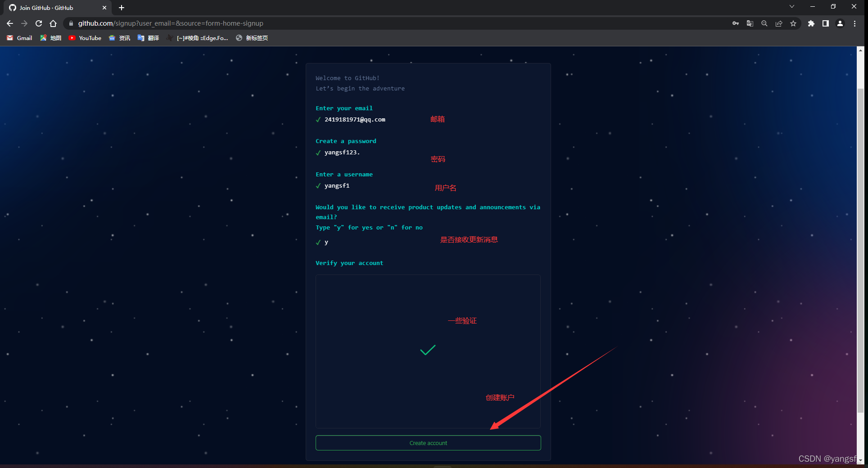Click the scrollbar up arrow

coord(860,50)
